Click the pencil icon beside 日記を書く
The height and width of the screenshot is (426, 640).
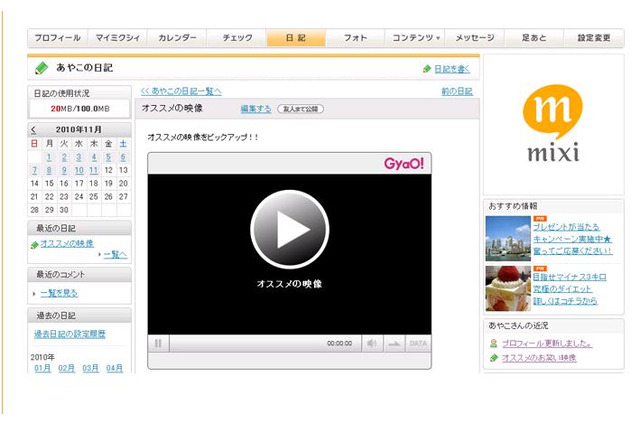[427, 69]
